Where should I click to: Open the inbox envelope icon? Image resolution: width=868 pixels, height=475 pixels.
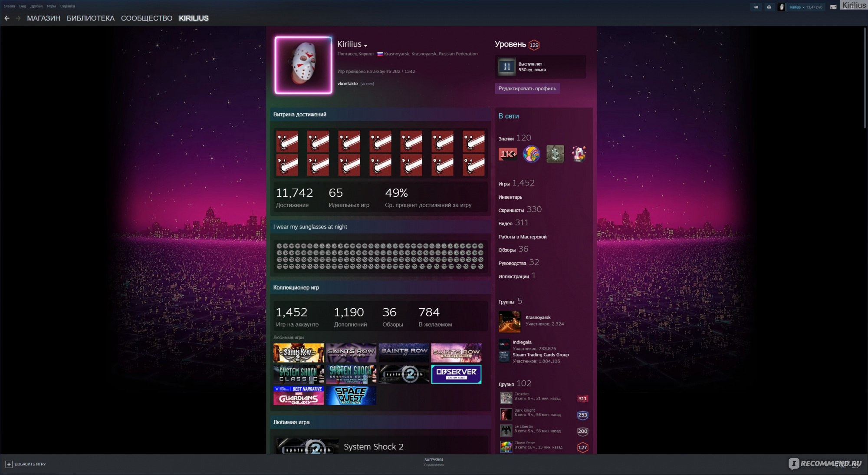(769, 7)
